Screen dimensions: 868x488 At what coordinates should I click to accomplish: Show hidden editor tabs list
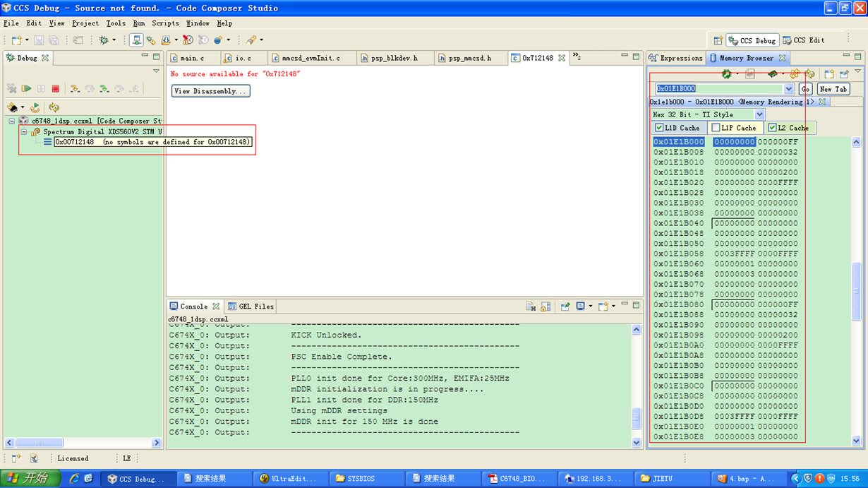(576, 56)
